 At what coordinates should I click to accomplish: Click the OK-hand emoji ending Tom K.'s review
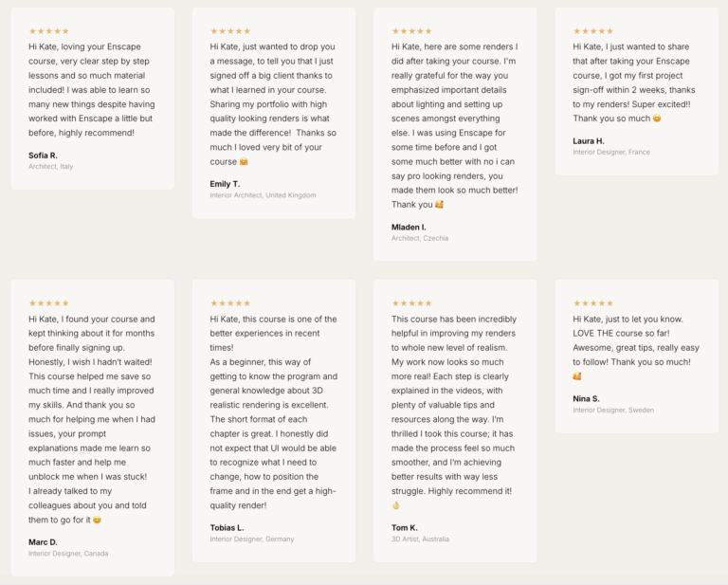[x=395, y=505]
